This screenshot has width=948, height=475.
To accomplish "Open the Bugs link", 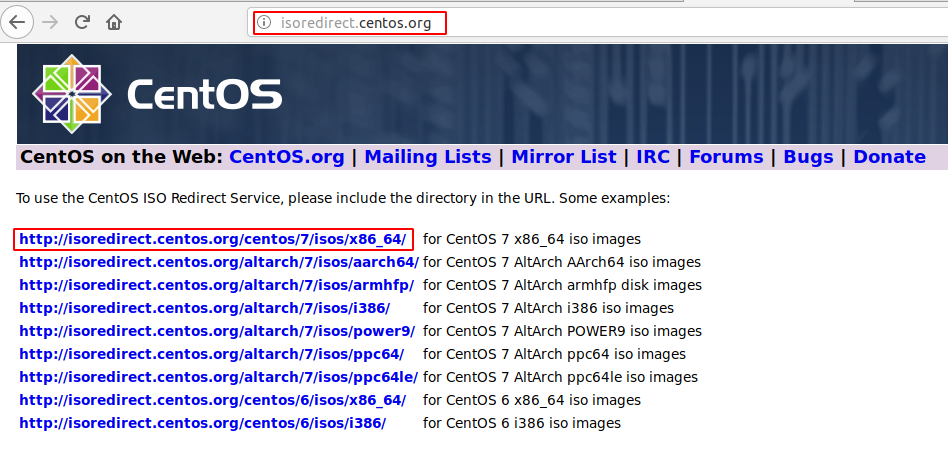I will (x=807, y=157).
